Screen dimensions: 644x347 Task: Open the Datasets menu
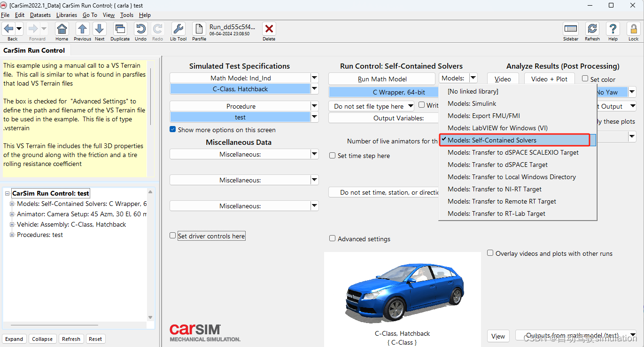click(x=40, y=15)
